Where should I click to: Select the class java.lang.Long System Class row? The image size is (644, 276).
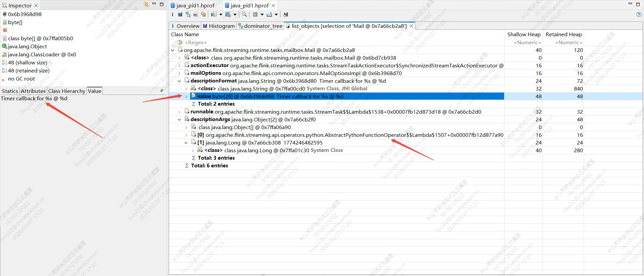[274, 151]
